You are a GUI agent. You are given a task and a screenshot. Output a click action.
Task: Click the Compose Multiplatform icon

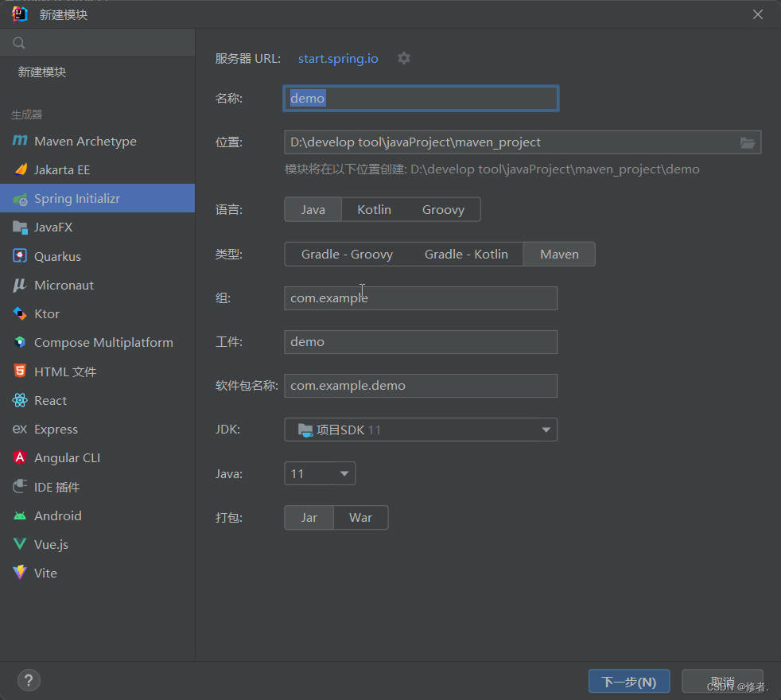click(20, 342)
